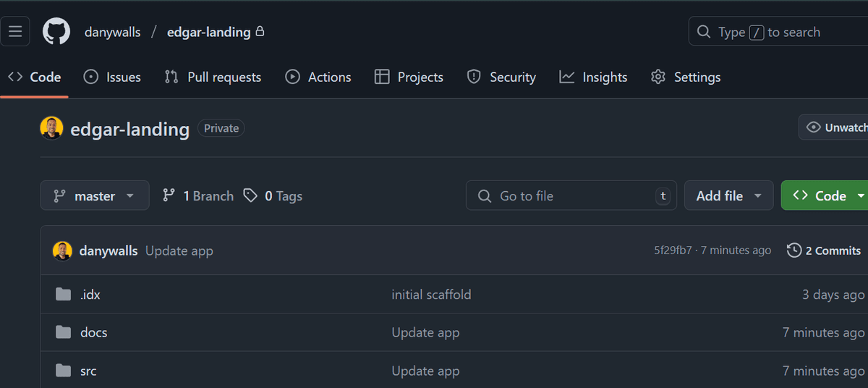Screen dimensions: 868x388
Task: Open the src folder
Action: point(88,371)
